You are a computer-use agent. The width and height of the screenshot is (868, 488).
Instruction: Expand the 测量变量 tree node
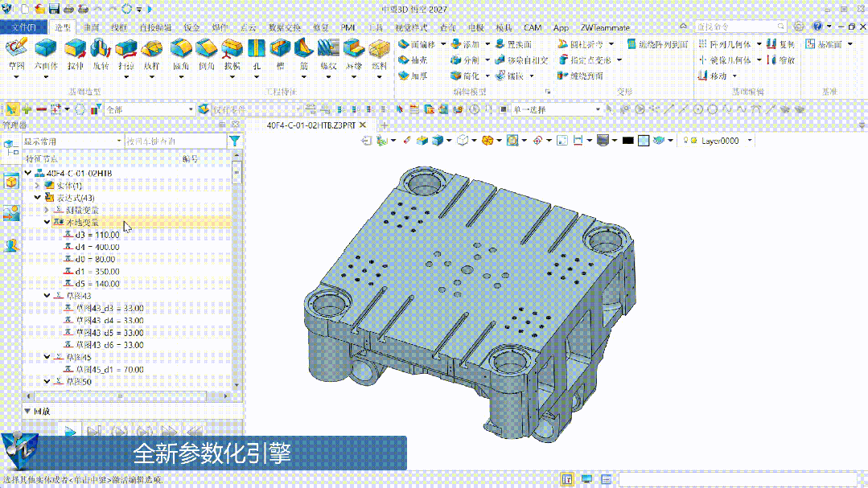pyautogui.click(x=47, y=211)
